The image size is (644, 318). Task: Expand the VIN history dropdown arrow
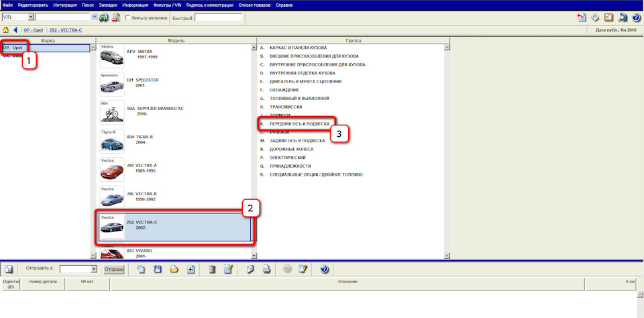[94, 17]
